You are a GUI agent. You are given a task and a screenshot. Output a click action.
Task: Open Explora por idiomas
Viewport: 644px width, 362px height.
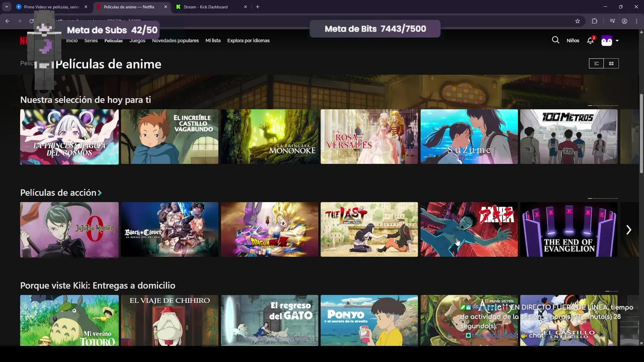click(x=249, y=41)
